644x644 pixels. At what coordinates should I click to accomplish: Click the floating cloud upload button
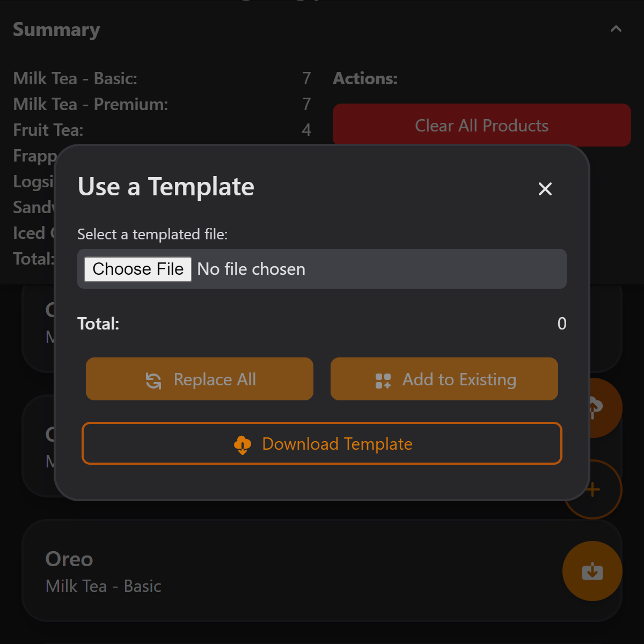point(605,408)
